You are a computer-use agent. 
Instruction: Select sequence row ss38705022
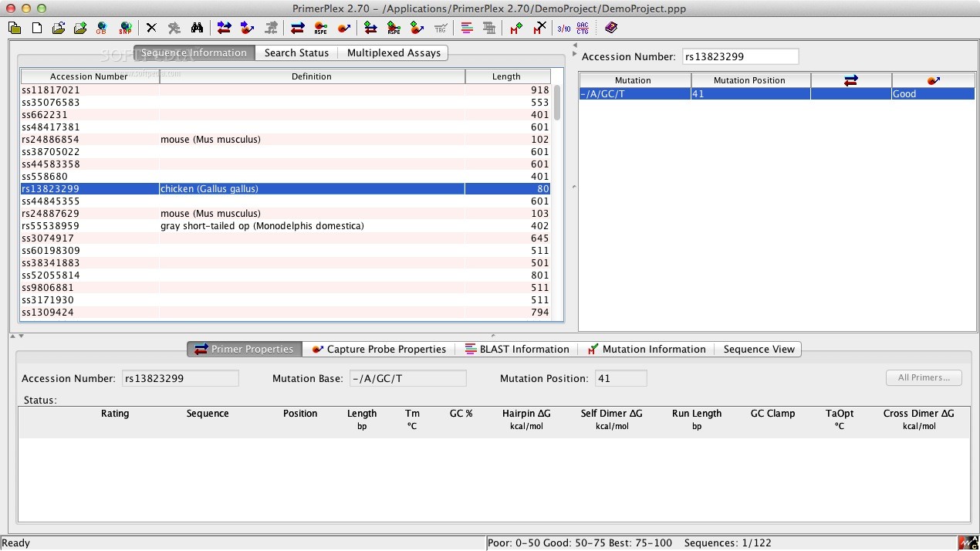pyautogui.click(x=286, y=151)
